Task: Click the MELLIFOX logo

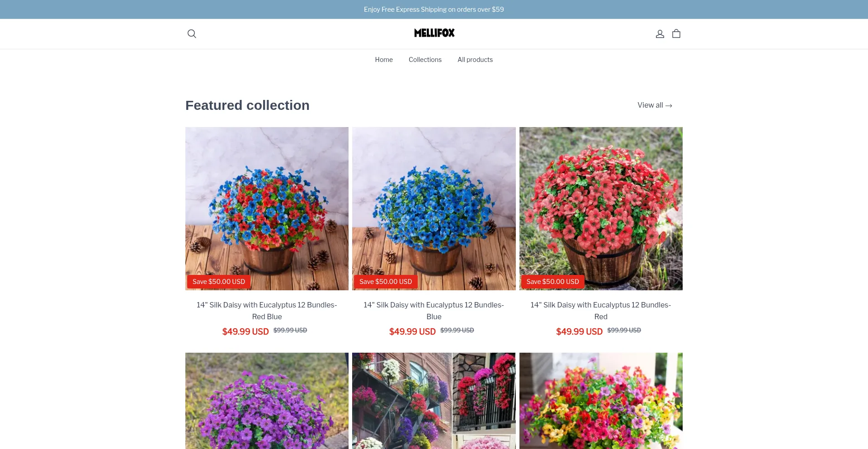Action: [434, 33]
